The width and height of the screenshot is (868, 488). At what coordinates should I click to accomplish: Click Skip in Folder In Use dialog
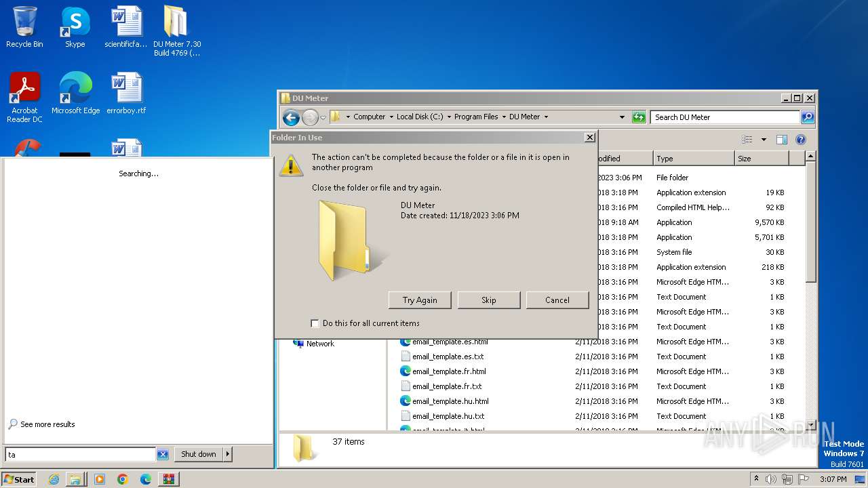(489, 300)
